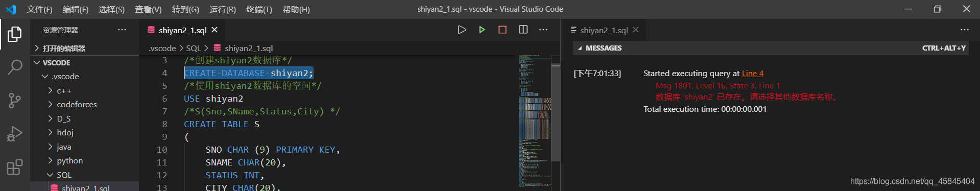Open the Search view in activity bar
Viewport: 980px width, 191px height.
click(x=15, y=67)
